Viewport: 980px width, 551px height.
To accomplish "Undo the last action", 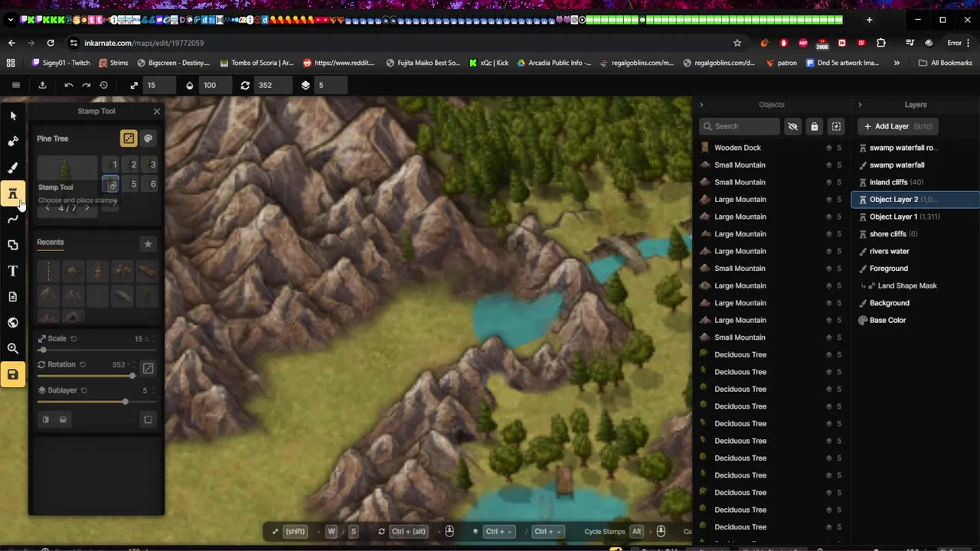I will pyautogui.click(x=69, y=85).
